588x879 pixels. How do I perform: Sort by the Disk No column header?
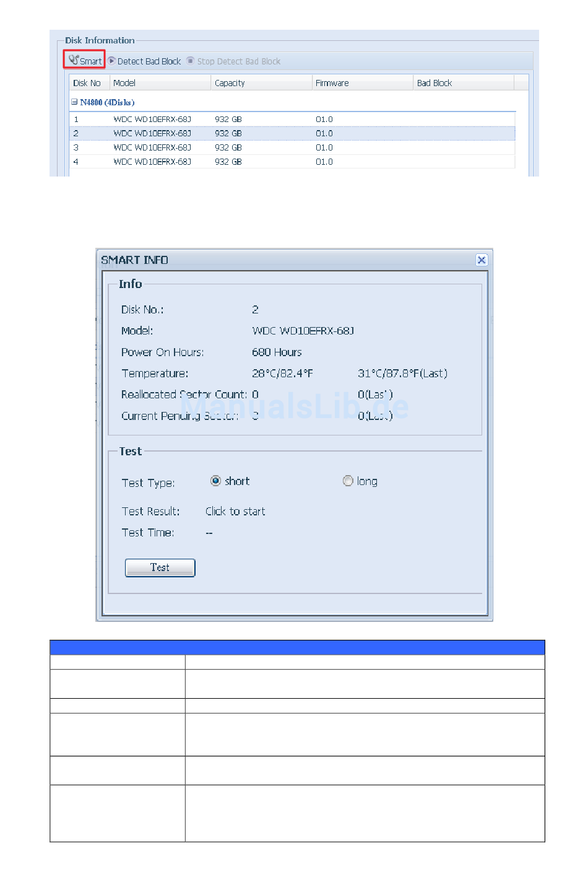87,83
